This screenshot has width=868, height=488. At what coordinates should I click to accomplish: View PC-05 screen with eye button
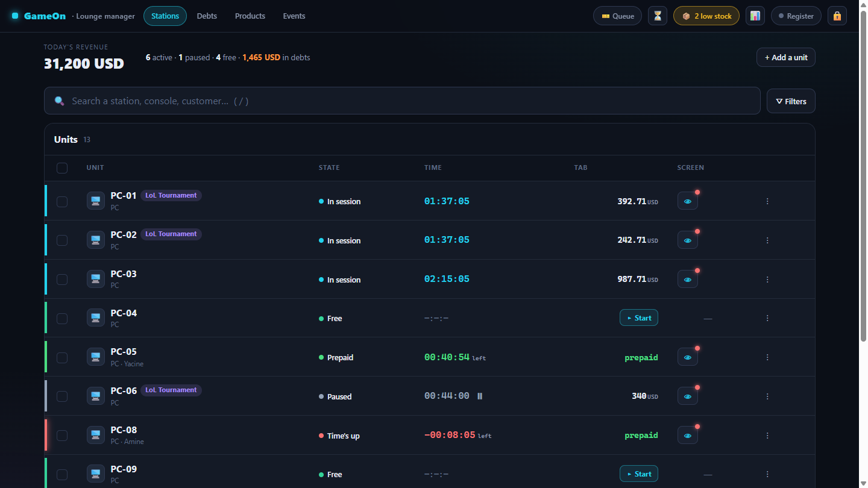pyautogui.click(x=688, y=357)
